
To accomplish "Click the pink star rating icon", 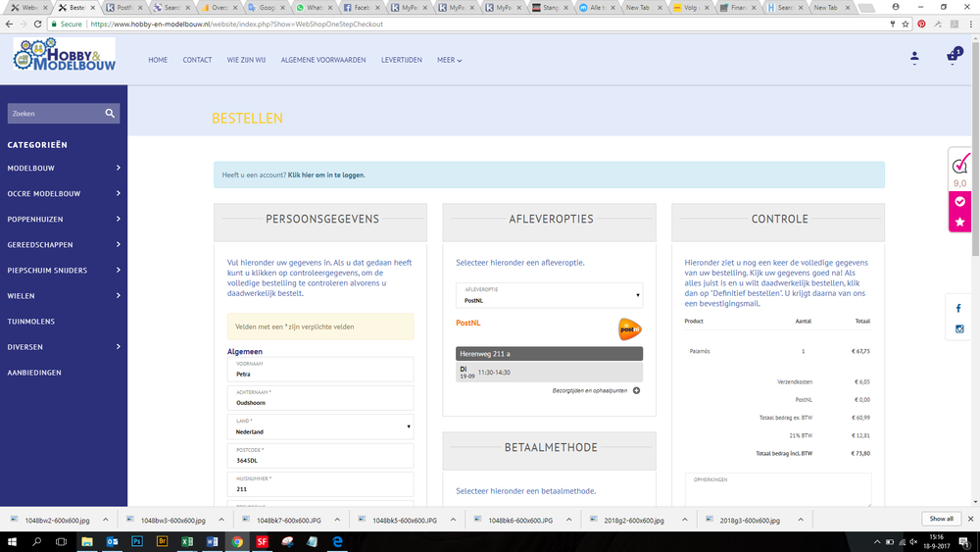I will 960,222.
